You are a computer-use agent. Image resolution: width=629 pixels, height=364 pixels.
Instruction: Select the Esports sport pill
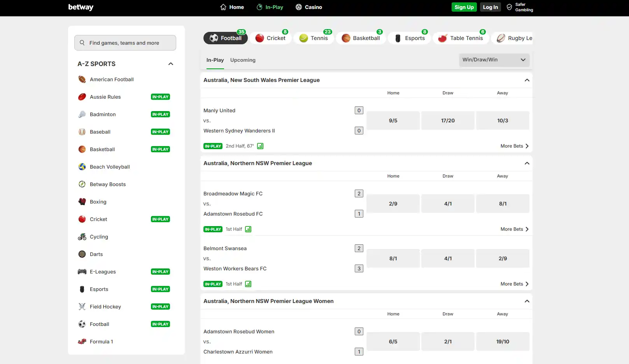pos(410,38)
